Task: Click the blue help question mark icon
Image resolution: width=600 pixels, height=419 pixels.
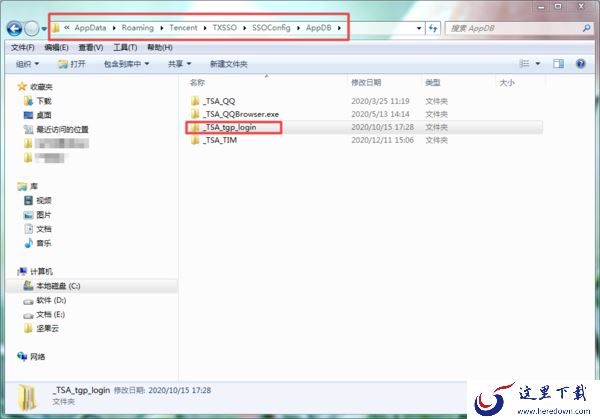Action: pyautogui.click(x=580, y=64)
